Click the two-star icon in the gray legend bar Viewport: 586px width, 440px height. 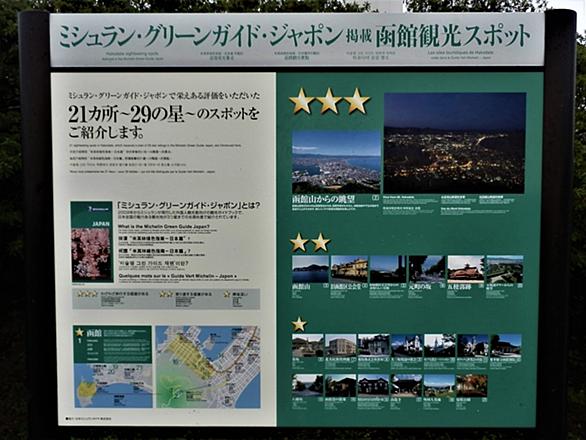(166, 294)
